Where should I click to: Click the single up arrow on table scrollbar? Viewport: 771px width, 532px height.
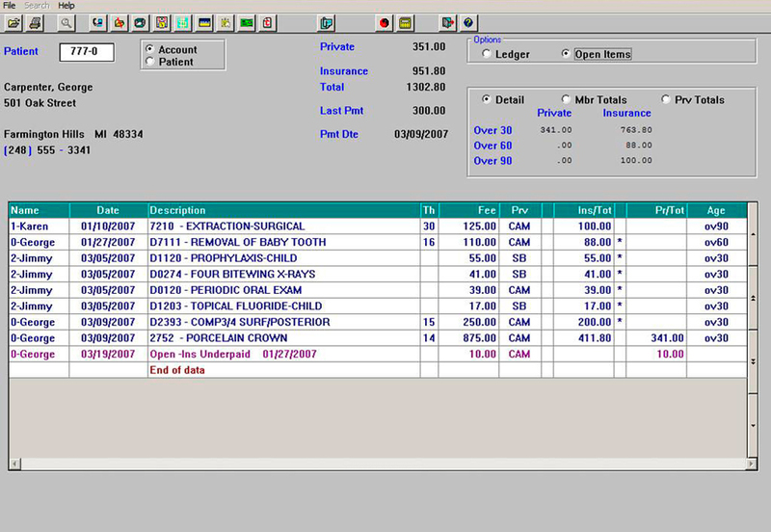tap(753, 234)
